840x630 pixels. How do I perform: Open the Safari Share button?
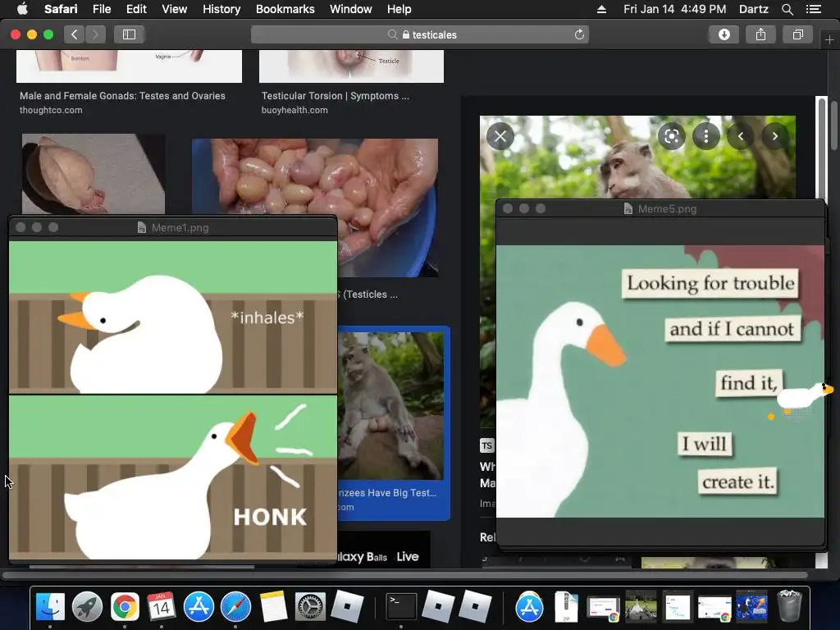click(x=760, y=34)
